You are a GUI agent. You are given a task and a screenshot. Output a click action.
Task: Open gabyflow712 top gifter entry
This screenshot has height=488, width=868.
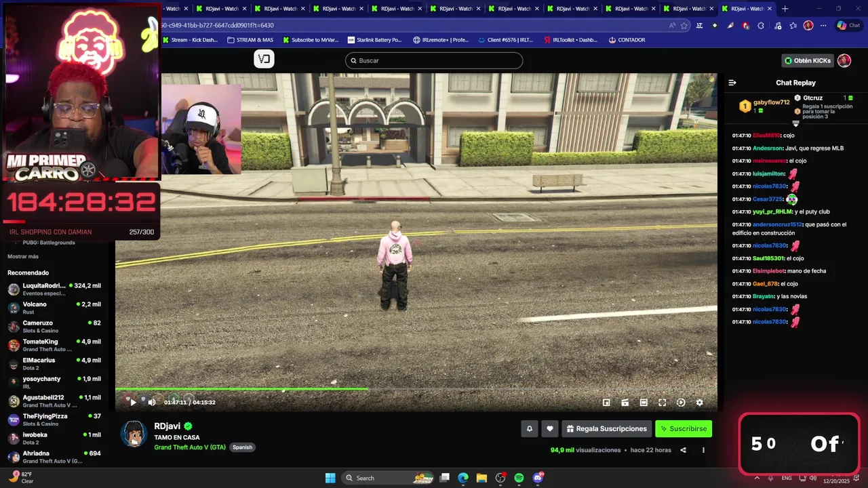pyautogui.click(x=764, y=106)
